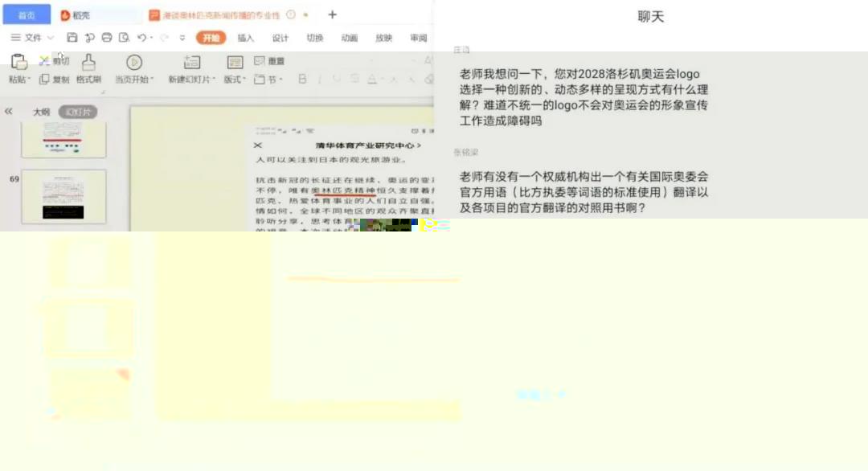Click the Save icon in quick access toolbar

(x=72, y=37)
